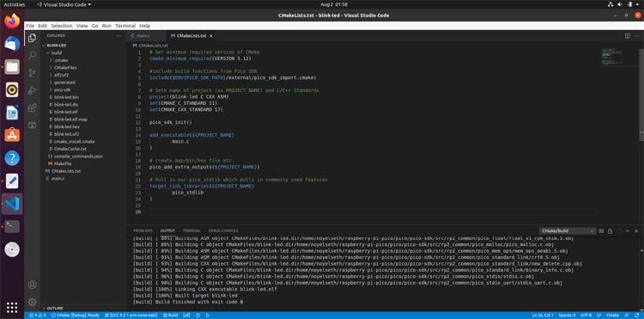
Task: Open the Explorer view in activity bar
Action: (32, 38)
